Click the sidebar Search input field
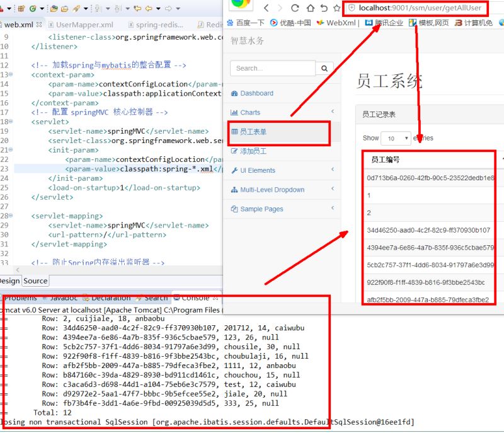This screenshot has width=504, height=433. (273, 68)
